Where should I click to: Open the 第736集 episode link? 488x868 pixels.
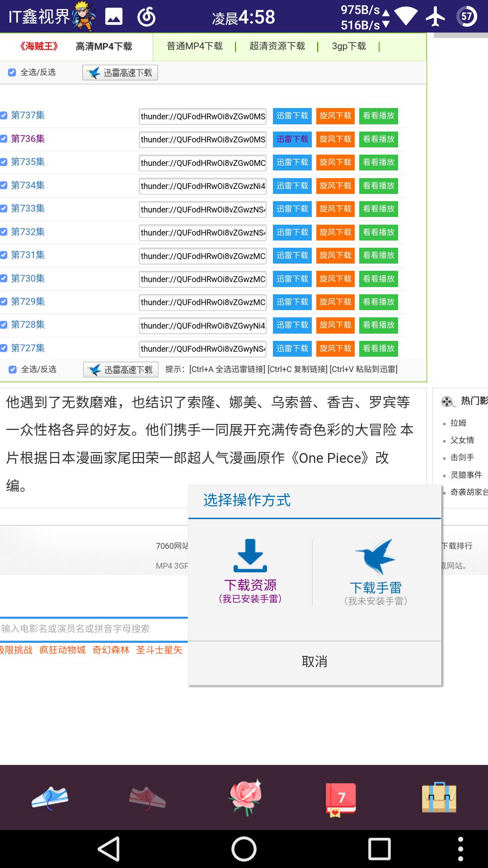(28, 139)
